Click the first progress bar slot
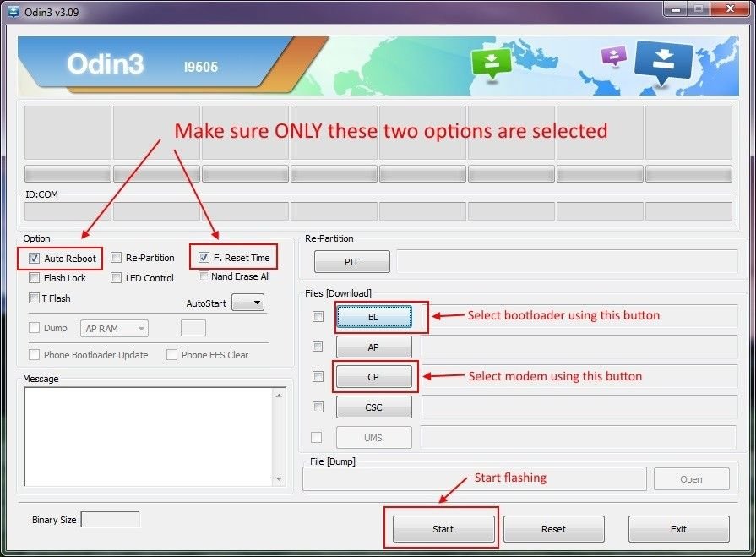This screenshot has height=557, width=756. pos(68,173)
